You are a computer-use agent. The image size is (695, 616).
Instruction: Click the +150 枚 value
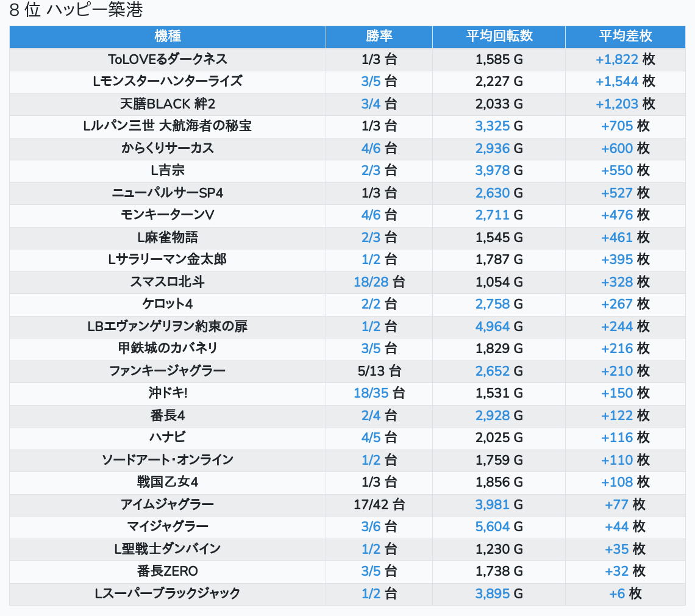(625, 393)
